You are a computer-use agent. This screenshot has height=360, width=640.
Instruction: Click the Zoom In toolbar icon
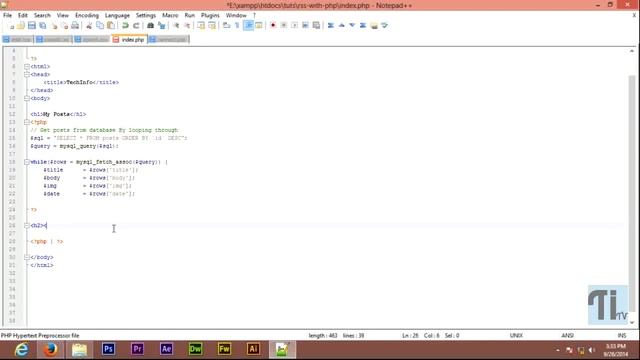176,26
